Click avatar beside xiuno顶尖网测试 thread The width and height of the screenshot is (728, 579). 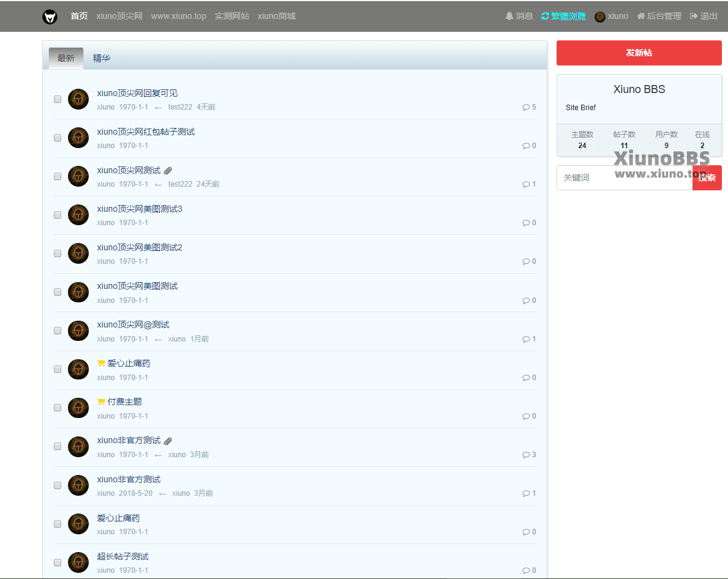pyautogui.click(x=78, y=176)
